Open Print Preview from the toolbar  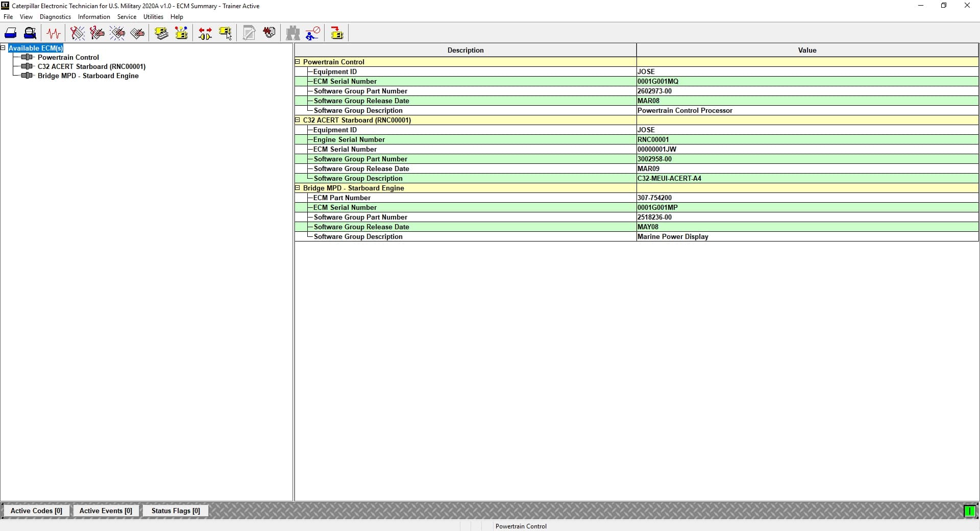click(x=30, y=34)
